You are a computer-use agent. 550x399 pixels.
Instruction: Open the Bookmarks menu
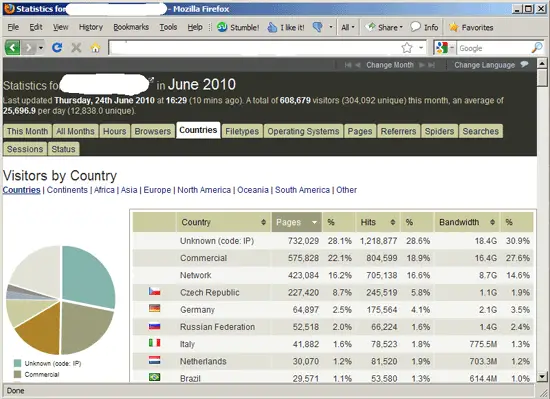coord(131,27)
